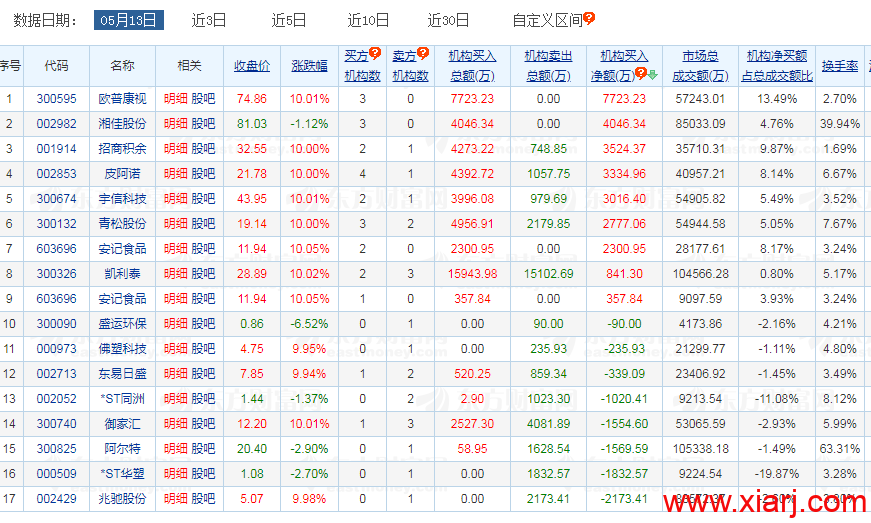Open help icon next to 买方机构数

pyautogui.click(x=375, y=53)
